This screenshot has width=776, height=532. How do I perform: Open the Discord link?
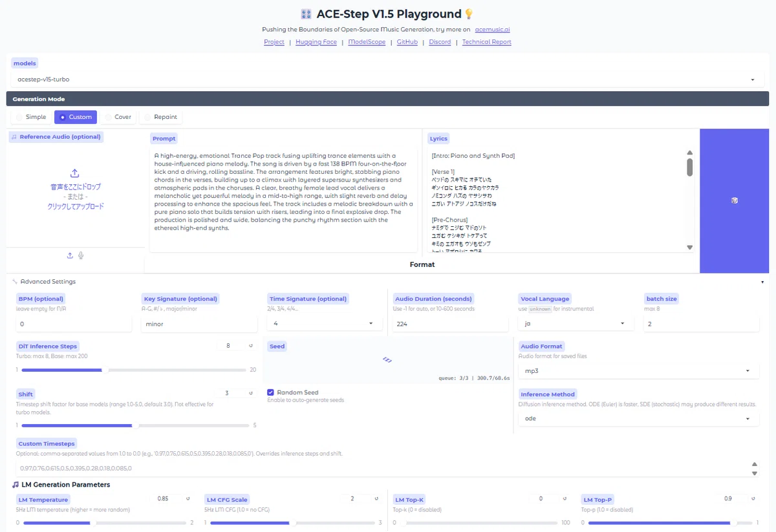440,42
